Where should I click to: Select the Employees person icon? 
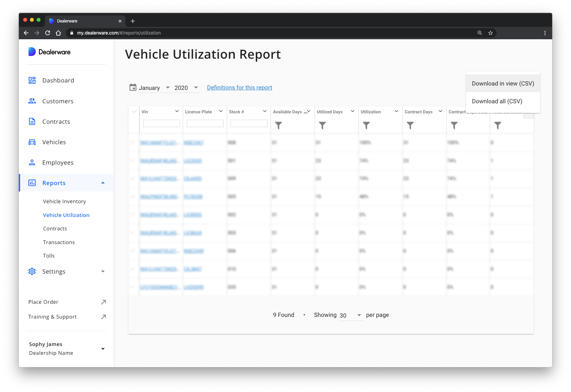[x=32, y=162]
